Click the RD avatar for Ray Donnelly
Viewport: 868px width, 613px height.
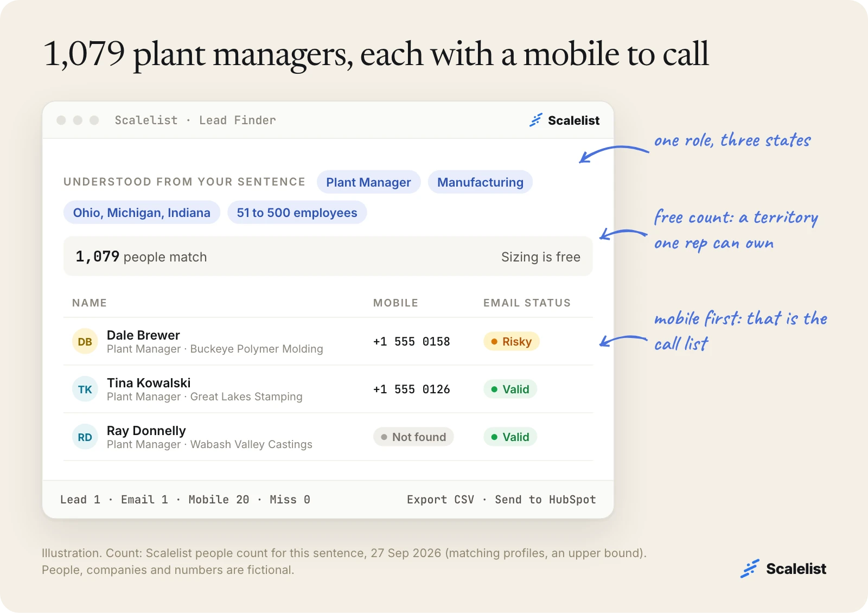[85, 437]
